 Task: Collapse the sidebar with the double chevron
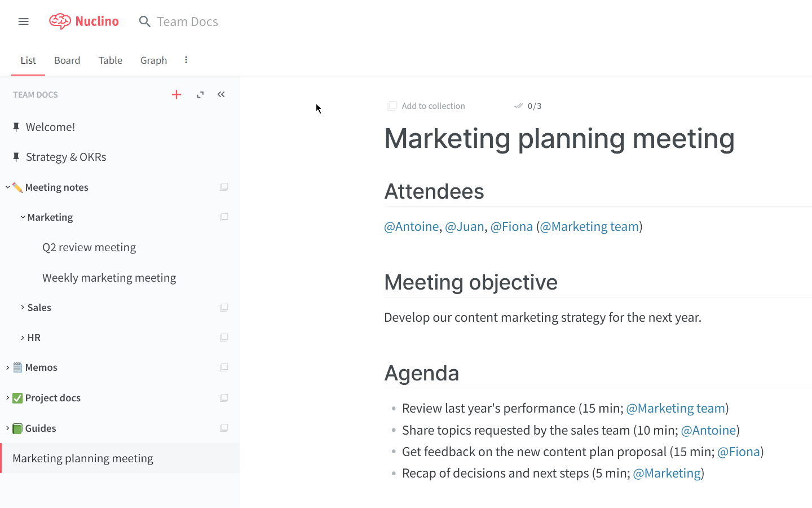point(221,95)
